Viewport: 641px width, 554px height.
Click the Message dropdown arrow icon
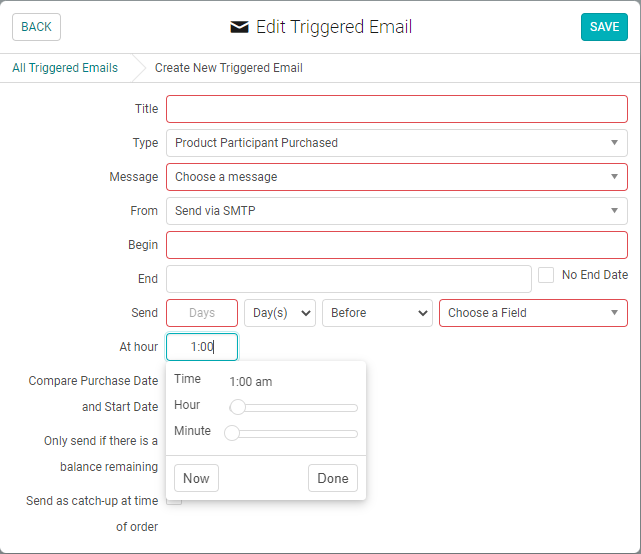pyautogui.click(x=614, y=177)
